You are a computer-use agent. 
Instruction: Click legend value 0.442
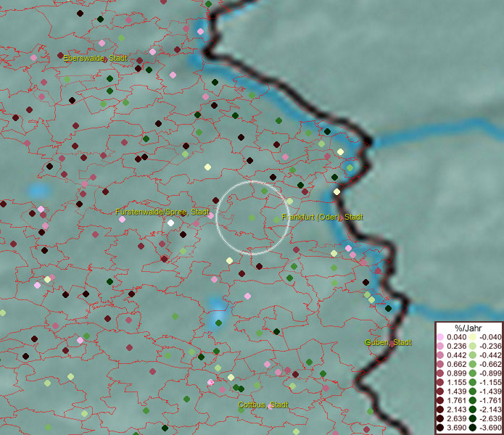click(456, 355)
